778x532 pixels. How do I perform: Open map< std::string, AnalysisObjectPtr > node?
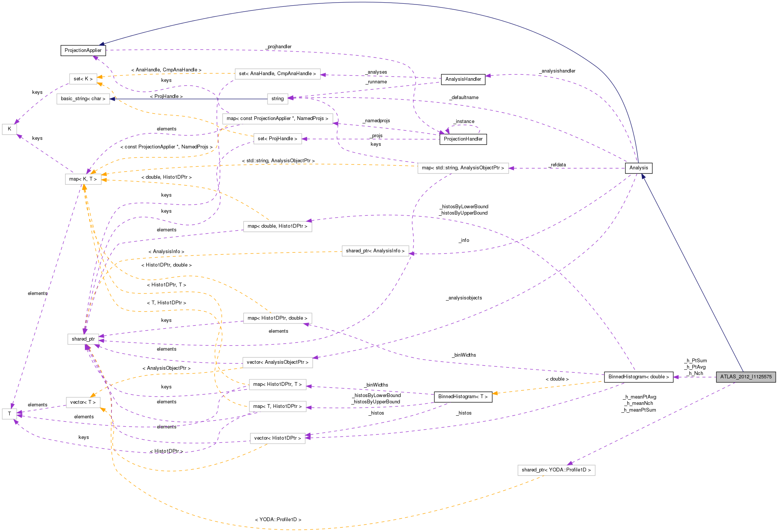[x=463, y=168]
